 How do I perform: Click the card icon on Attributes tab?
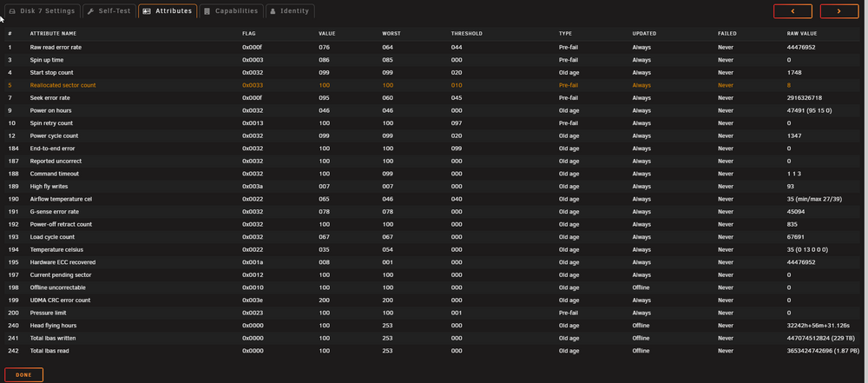coord(147,11)
